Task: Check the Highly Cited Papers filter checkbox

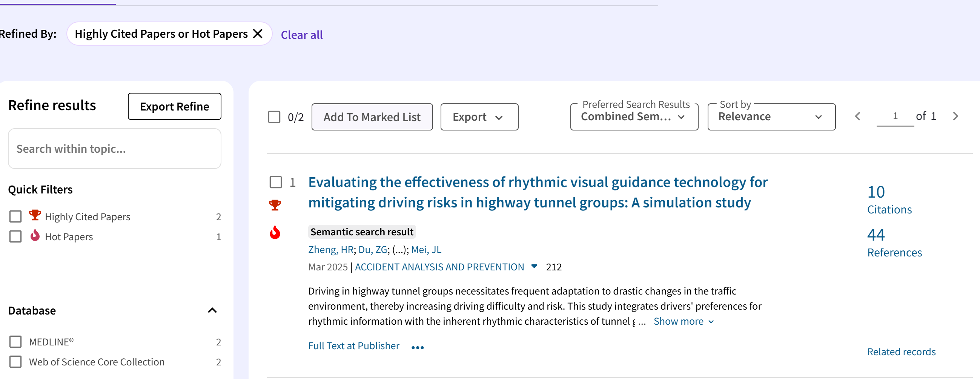Action: [15, 216]
